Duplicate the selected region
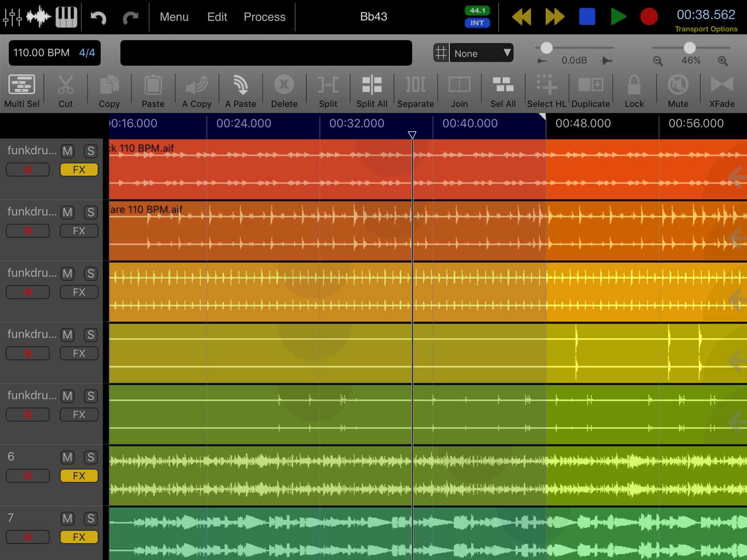Viewport: 747px width, 560px height. [x=591, y=91]
